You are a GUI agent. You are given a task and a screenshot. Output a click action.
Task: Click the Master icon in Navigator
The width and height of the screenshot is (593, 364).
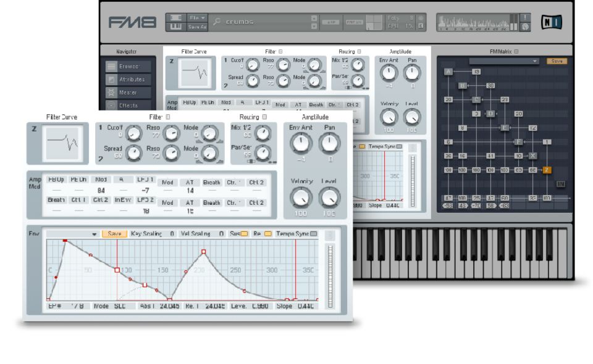[111, 93]
